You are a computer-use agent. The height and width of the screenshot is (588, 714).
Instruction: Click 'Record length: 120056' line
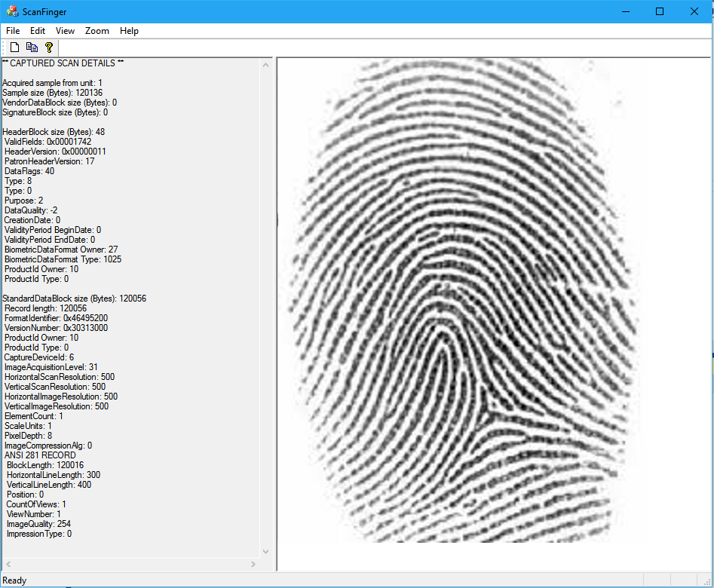point(45,308)
